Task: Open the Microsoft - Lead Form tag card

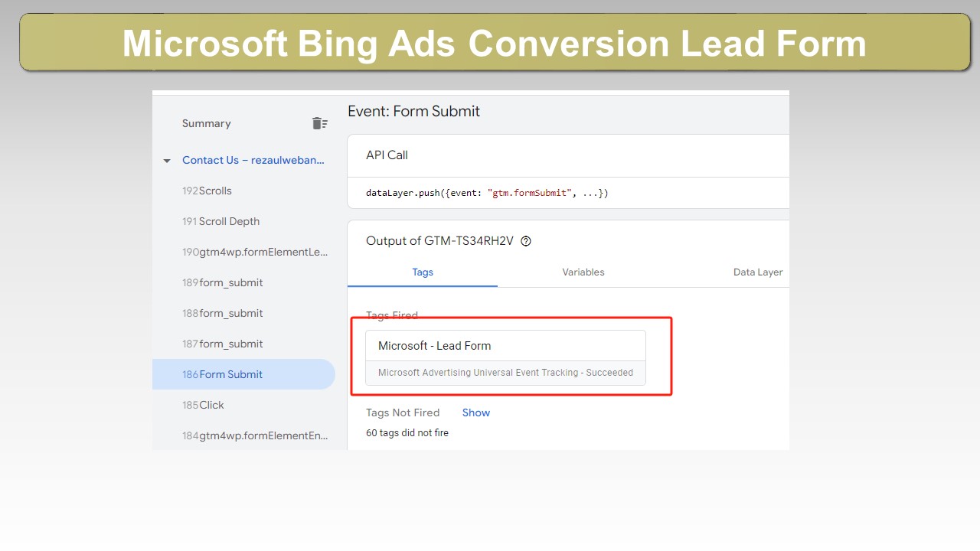Action: coord(505,357)
